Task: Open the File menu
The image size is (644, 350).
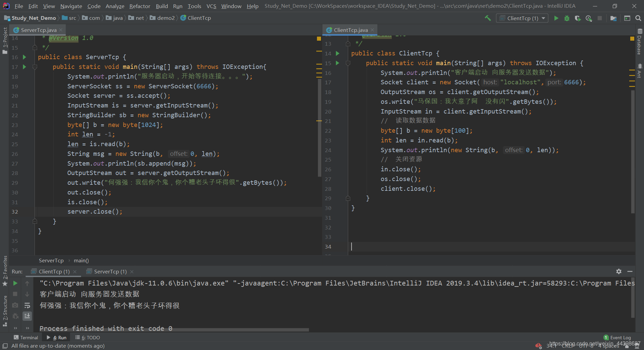Action: pos(19,6)
